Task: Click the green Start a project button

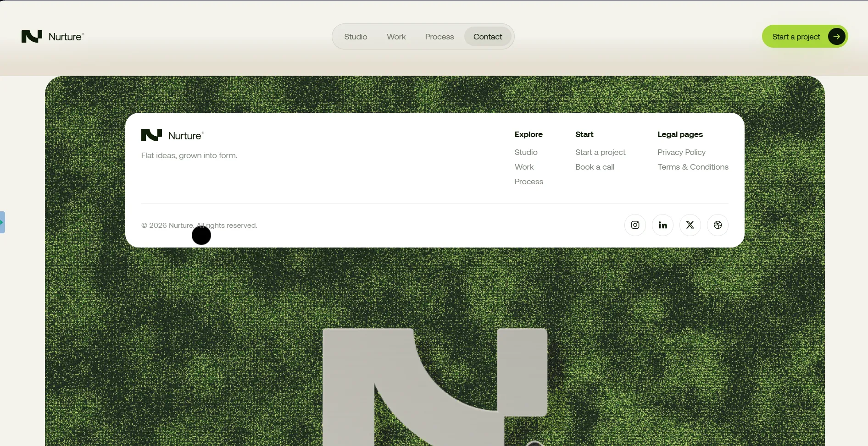Action: click(805, 37)
